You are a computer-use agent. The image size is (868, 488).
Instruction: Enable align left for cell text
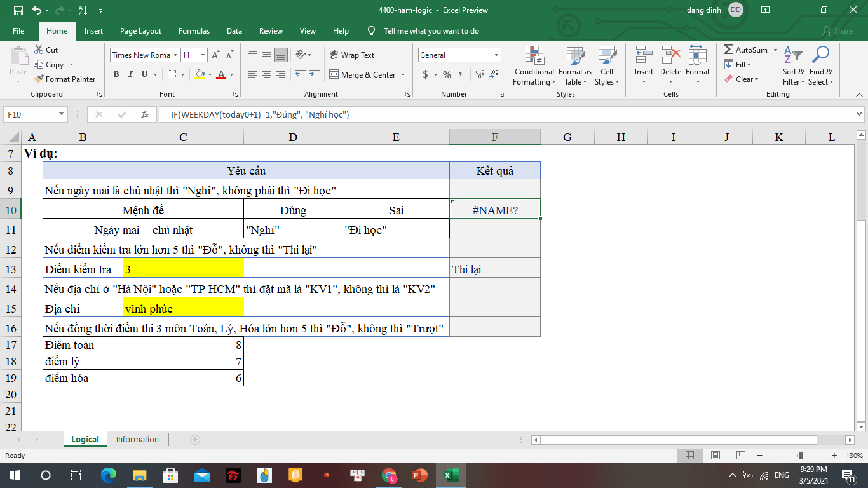252,74
